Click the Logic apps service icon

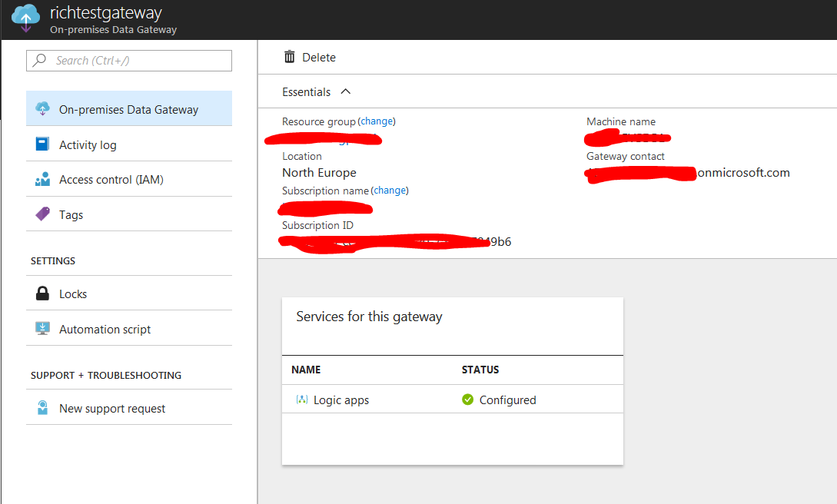pos(302,400)
